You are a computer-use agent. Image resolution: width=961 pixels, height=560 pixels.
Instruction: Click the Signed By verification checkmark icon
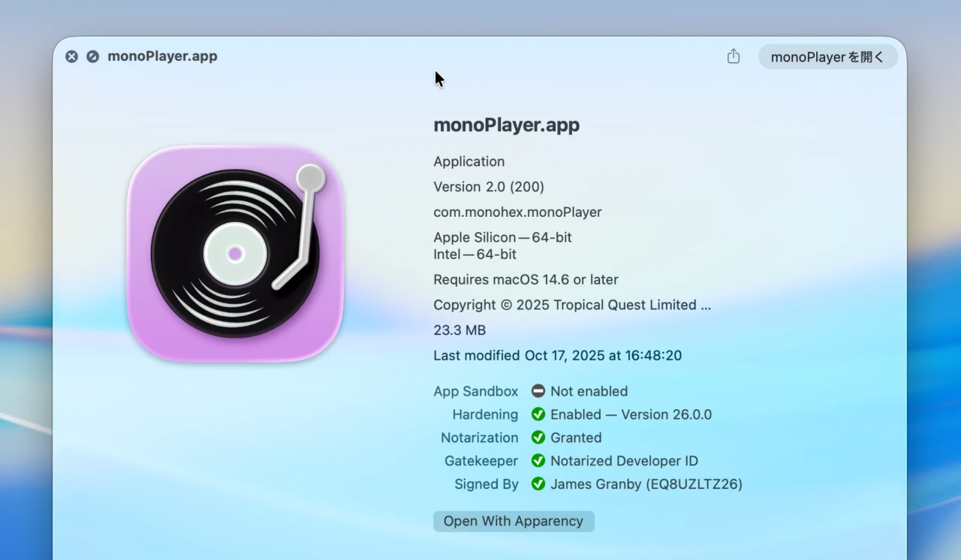(538, 484)
